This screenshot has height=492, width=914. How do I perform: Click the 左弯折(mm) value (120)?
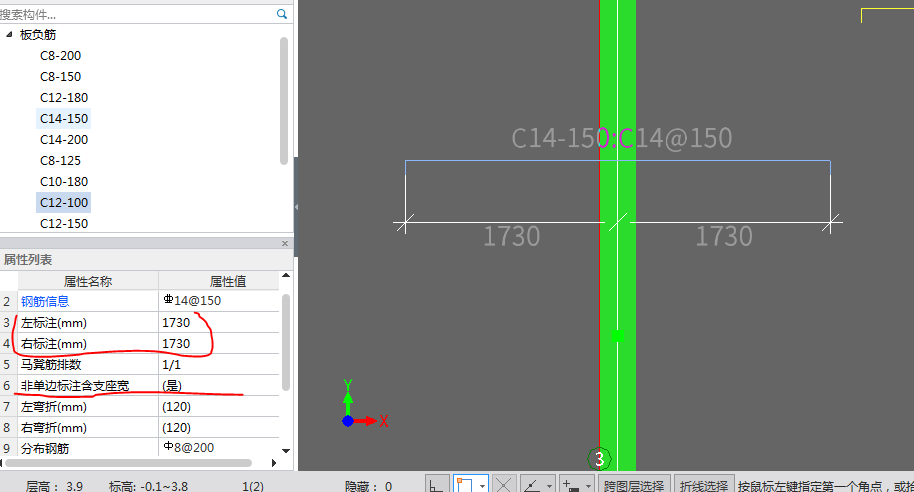tap(219, 406)
